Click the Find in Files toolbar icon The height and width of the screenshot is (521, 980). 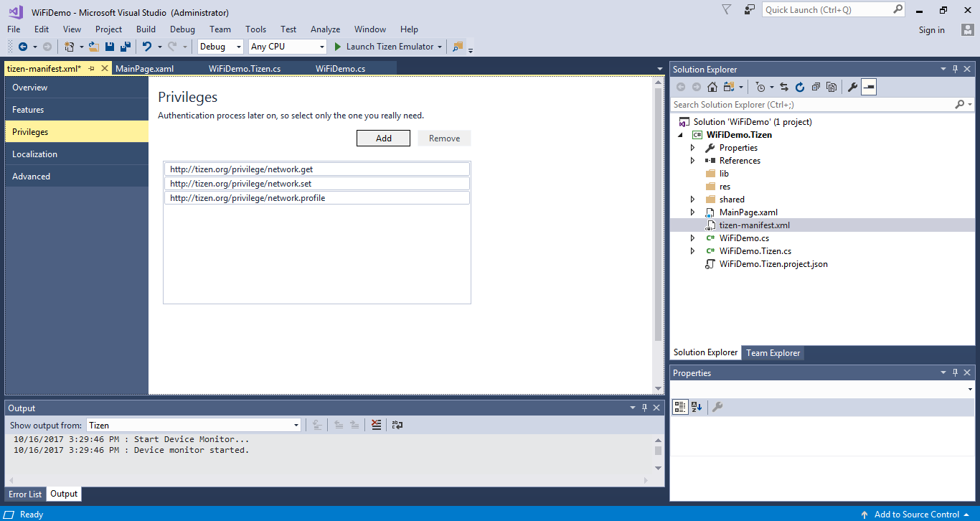pos(458,47)
